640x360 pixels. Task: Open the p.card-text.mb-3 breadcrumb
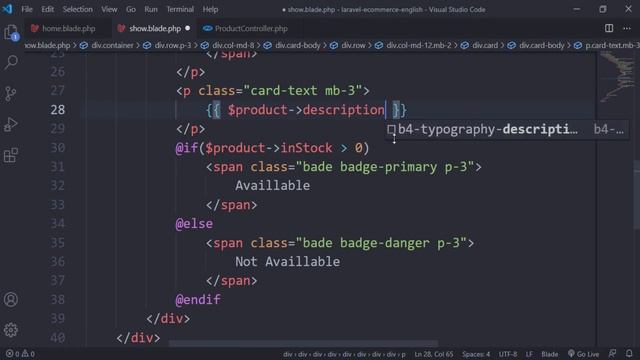pos(612,45)
